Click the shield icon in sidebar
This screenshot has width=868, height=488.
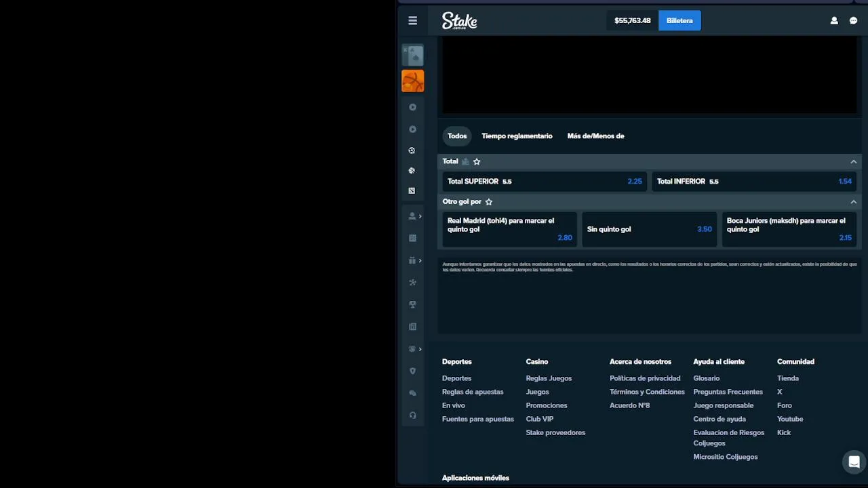pyautogui.click(x=412, y=371)
